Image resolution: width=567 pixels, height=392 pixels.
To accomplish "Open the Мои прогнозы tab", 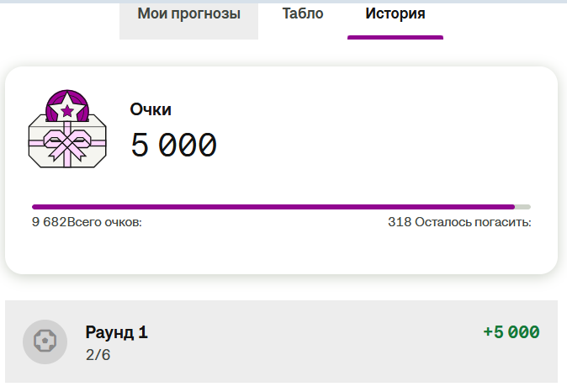I will pyautogui.click(x=188, y=14).
